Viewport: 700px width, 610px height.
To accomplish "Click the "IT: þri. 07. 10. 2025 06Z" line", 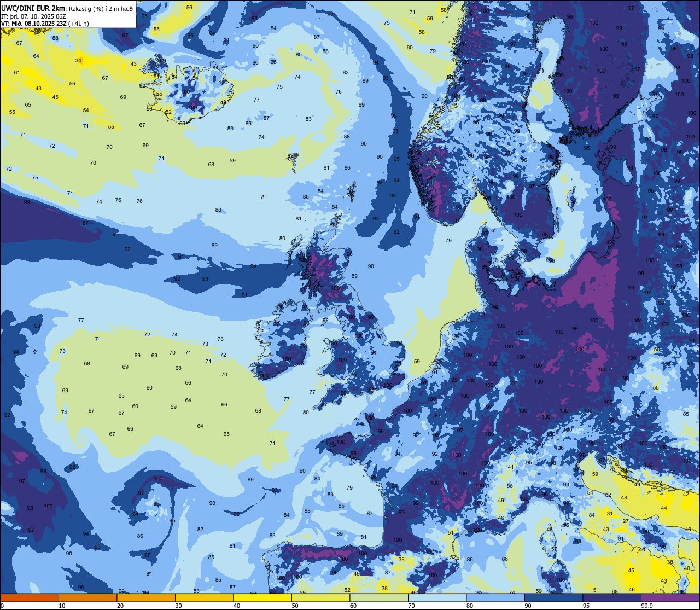I will (33, 16).
